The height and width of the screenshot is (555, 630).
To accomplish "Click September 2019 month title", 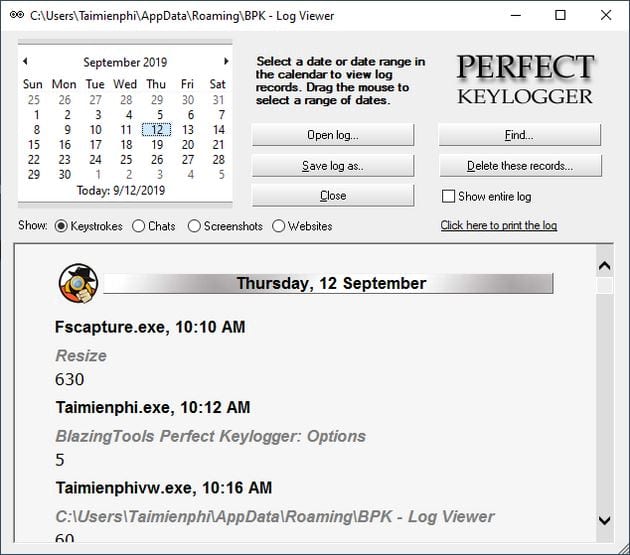I will tap(125, 62).
